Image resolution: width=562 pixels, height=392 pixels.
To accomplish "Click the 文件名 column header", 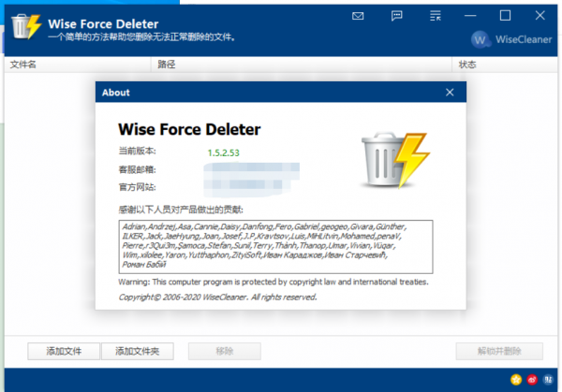I will (23, 65).
